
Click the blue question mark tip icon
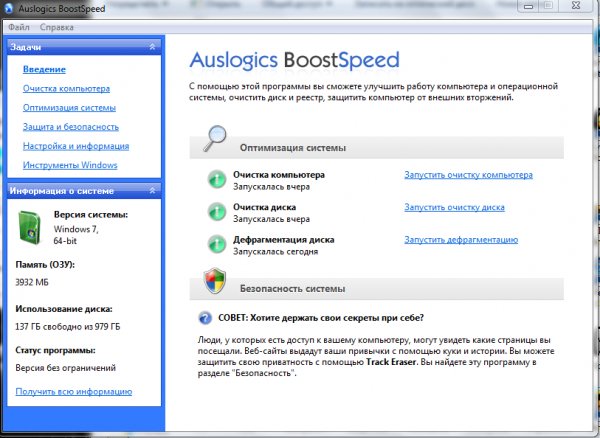205,318
